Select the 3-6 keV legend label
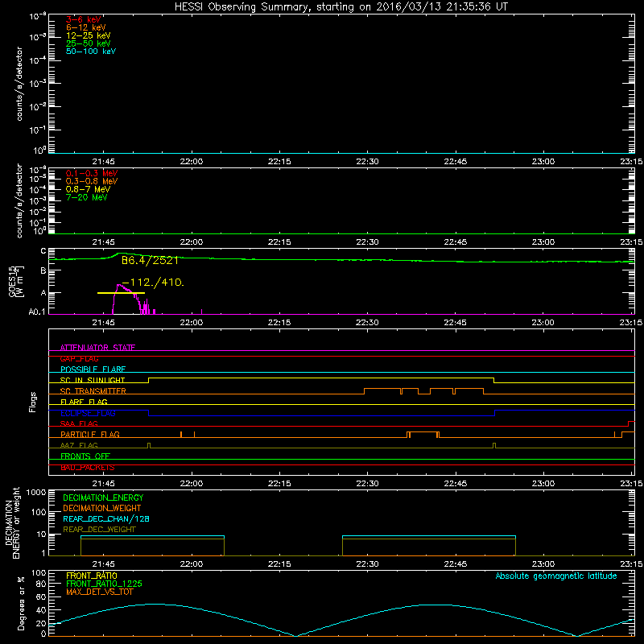This screenshot has width=644, height=644. pyautogui.click(x=83, y=19)
